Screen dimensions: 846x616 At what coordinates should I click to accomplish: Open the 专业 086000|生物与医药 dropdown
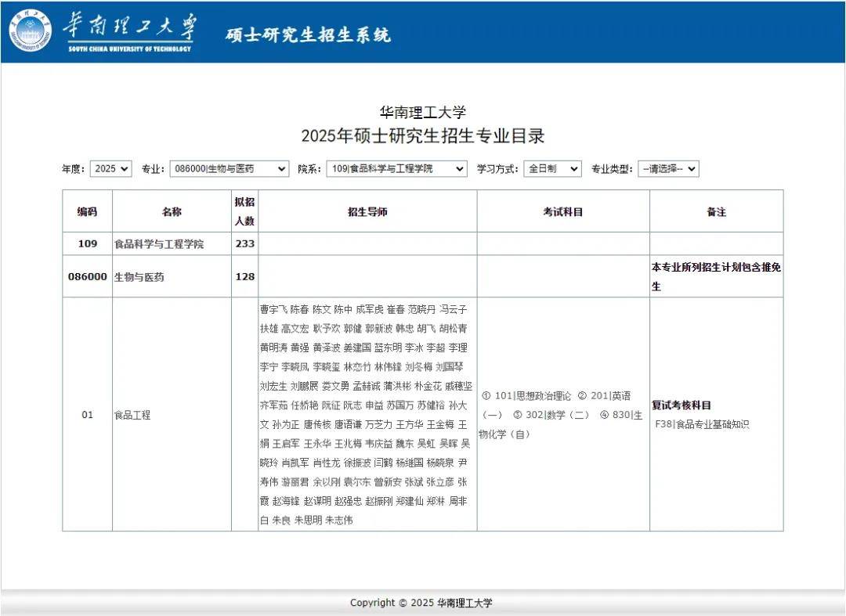click(x=230, y=169)
